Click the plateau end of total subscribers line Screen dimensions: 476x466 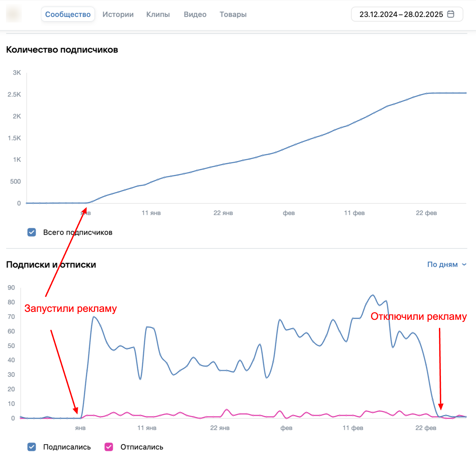[466, 93]
